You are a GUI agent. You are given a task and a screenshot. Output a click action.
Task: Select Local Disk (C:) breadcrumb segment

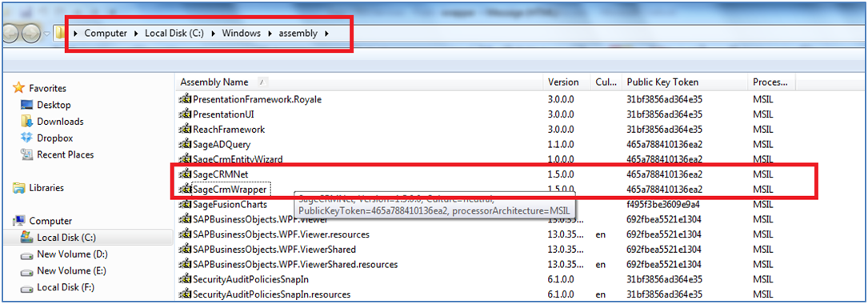click(174, 34)
